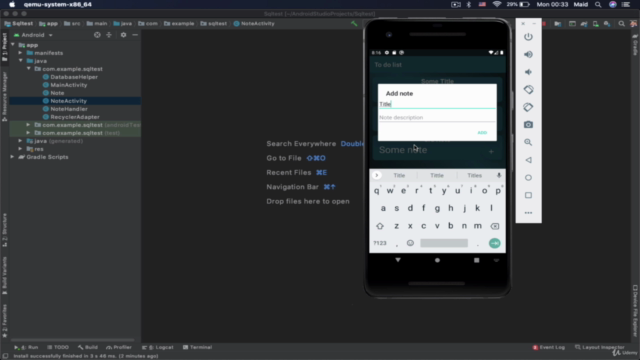The height and width of the screenshot is (360, 640).
Task: Select RecyclerAdapter class in tree
Action: [x=75, y=117]
